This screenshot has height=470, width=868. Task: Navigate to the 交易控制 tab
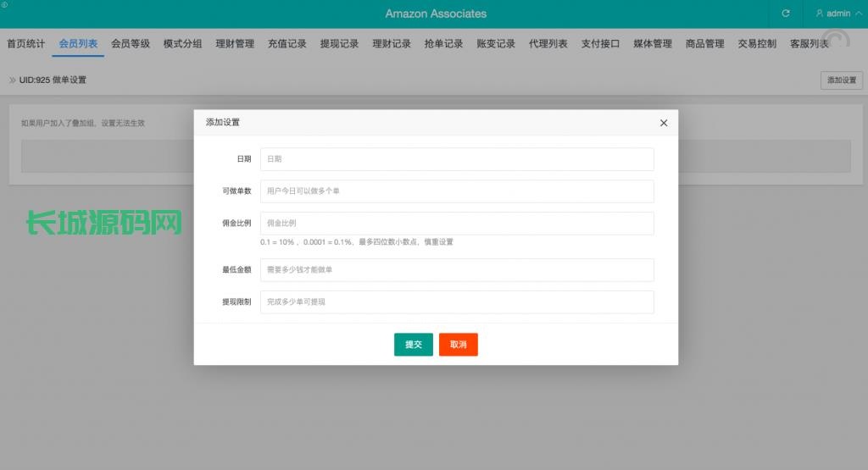tap(756, 44)
